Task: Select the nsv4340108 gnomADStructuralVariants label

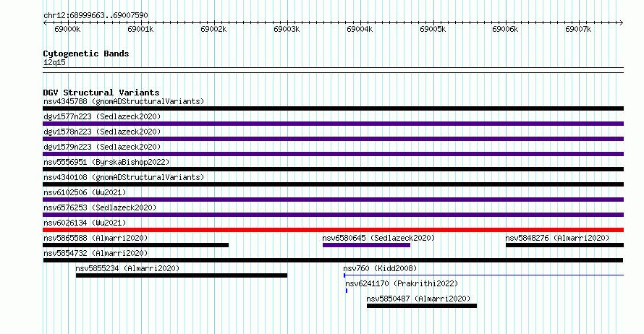Action: tap(124, 177)
